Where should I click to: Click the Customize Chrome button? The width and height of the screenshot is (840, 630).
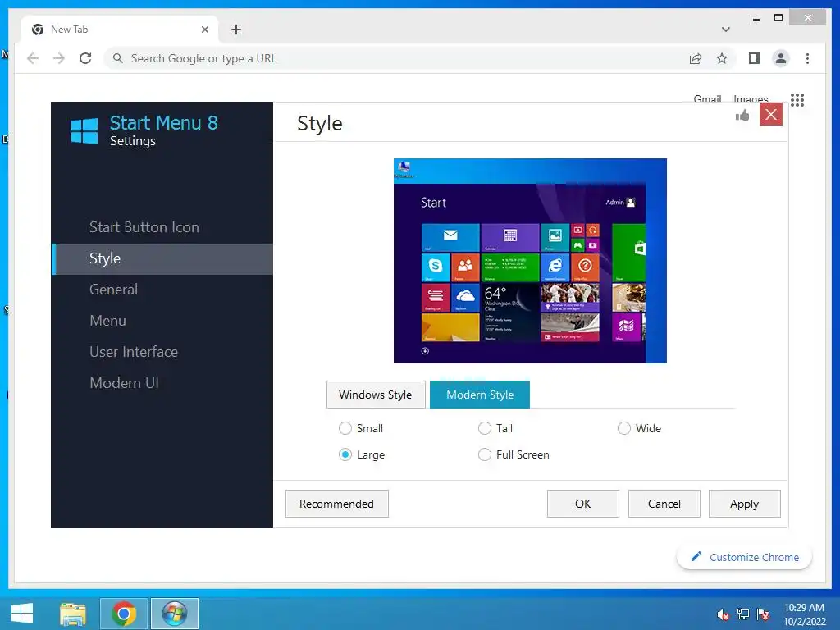745,557
